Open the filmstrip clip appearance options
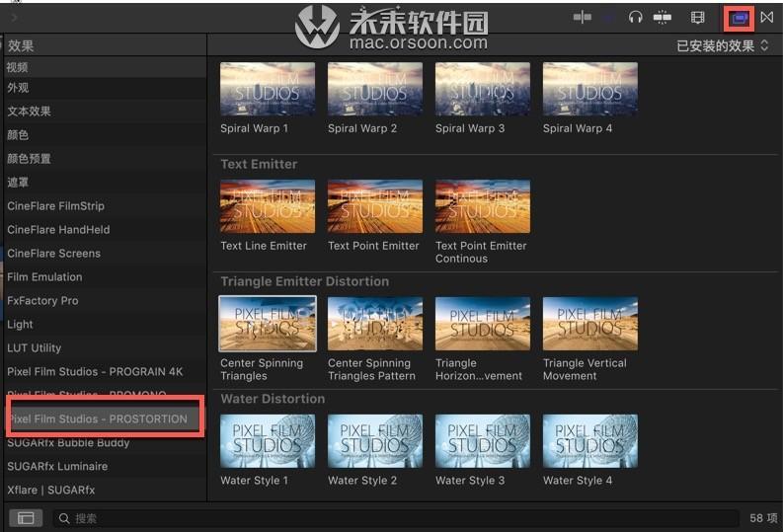Screen dimensions: 783x532 (x=698, y=18)
